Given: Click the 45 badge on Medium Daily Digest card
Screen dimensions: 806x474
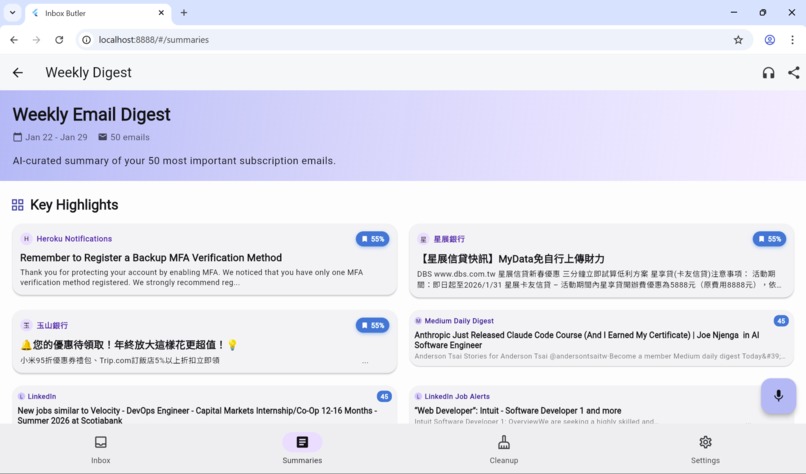Looking at the screenshot, I should (x=781, y=321).
